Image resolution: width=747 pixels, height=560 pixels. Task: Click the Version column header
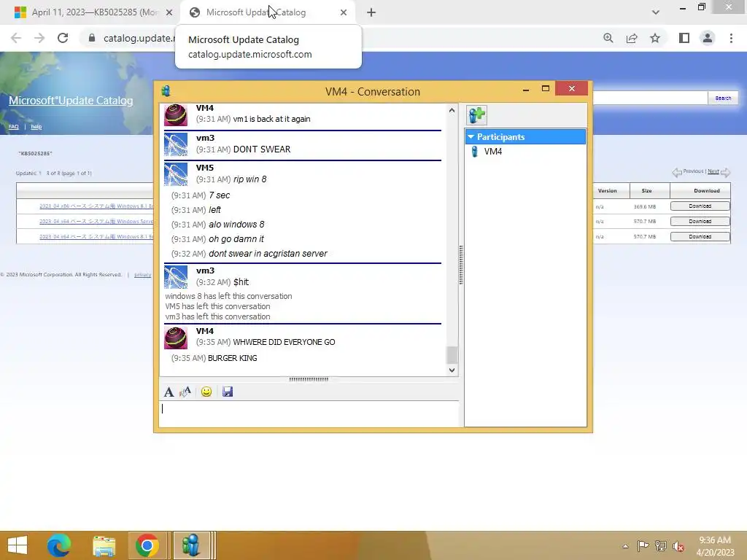pyautogui.click(x=611, y=190)
